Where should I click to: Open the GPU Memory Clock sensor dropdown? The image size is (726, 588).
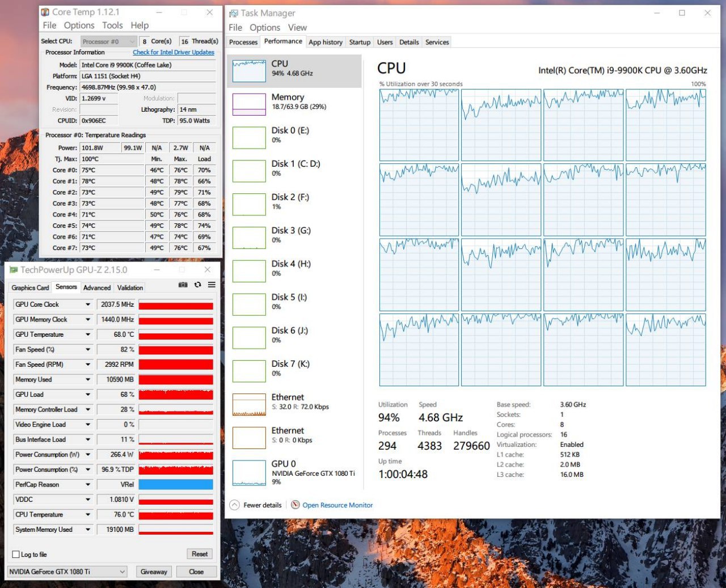[x=88, y=320]
